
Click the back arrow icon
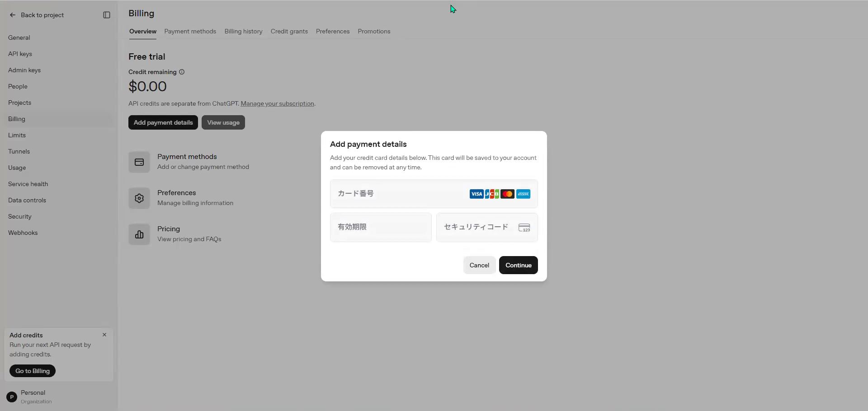[13, 15]
